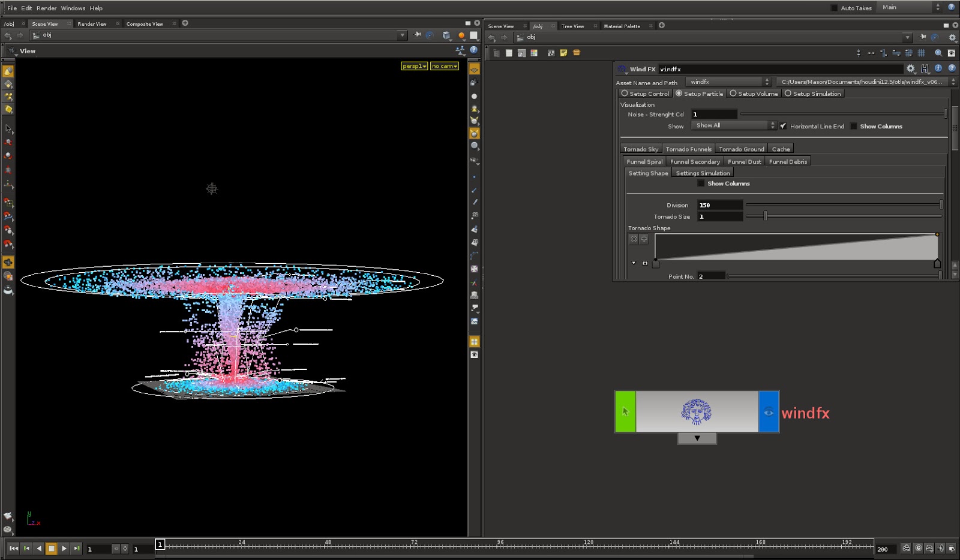
Task: Open the asset path dropdown for windfx_v06
Action: [x=866, y=82]
